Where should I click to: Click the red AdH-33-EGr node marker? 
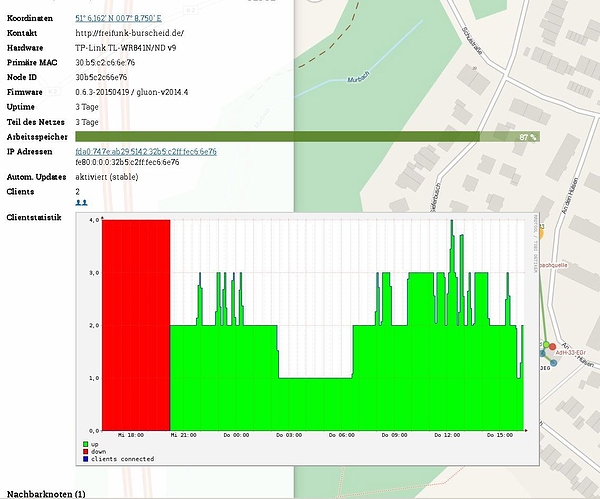(552, 347)
